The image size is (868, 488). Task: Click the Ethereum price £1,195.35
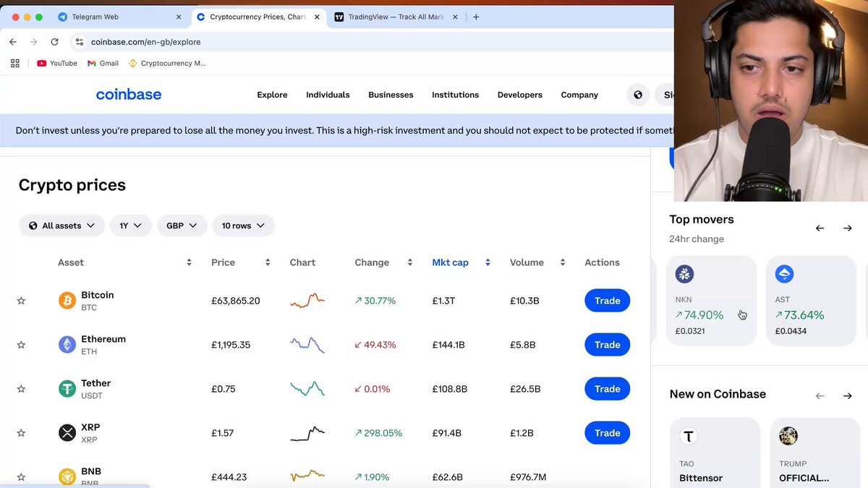pyautogui.click(x=231, y=345)
